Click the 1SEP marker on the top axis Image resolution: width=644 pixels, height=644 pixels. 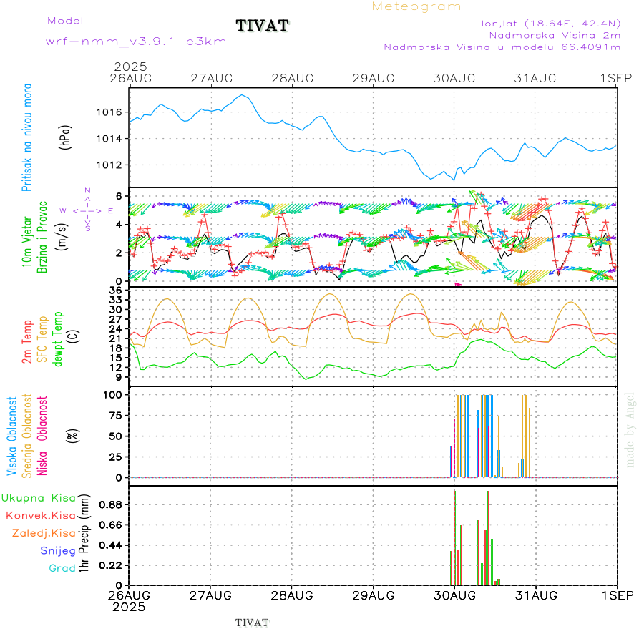pyautogui.click(x=617, y=77)
